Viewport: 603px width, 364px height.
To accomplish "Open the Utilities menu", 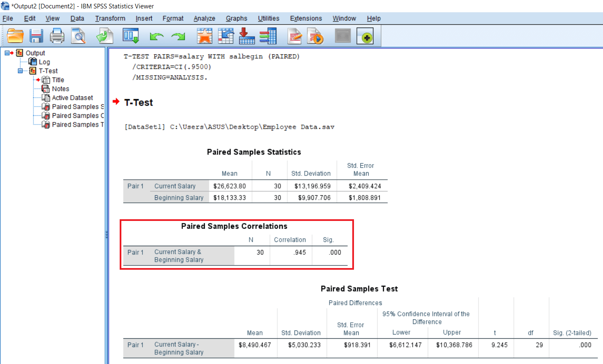I will point(268,19).
